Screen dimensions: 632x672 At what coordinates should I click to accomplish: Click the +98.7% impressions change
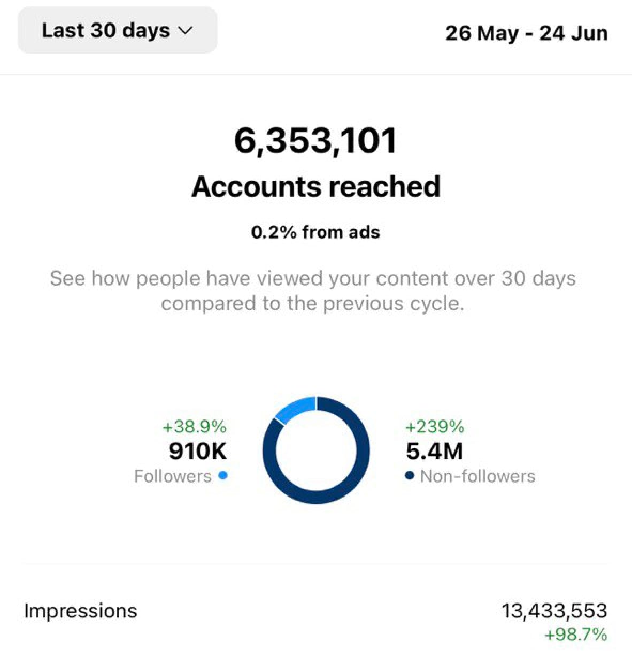click(x=575, y=635)
